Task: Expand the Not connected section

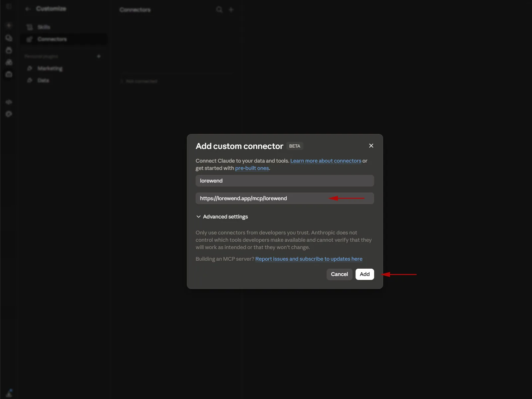Action: click(139, 81)
